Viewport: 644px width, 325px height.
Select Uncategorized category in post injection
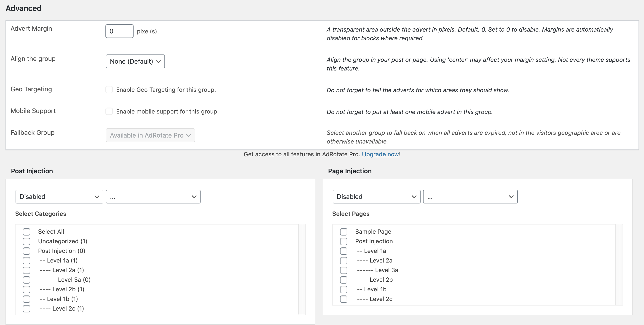click(27, 241)
